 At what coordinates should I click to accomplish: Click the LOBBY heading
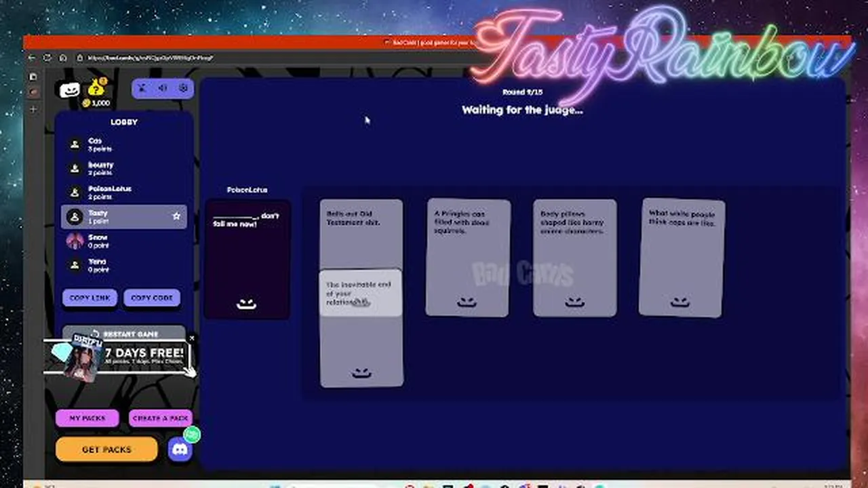(124, 122)
